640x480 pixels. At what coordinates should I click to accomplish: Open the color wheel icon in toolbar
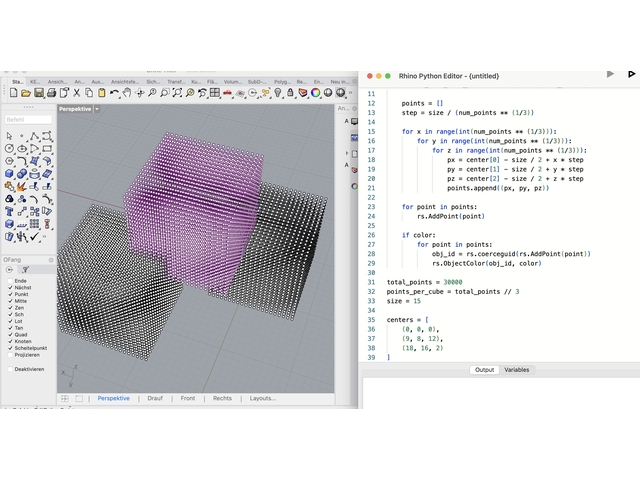(x=315, y=93)
